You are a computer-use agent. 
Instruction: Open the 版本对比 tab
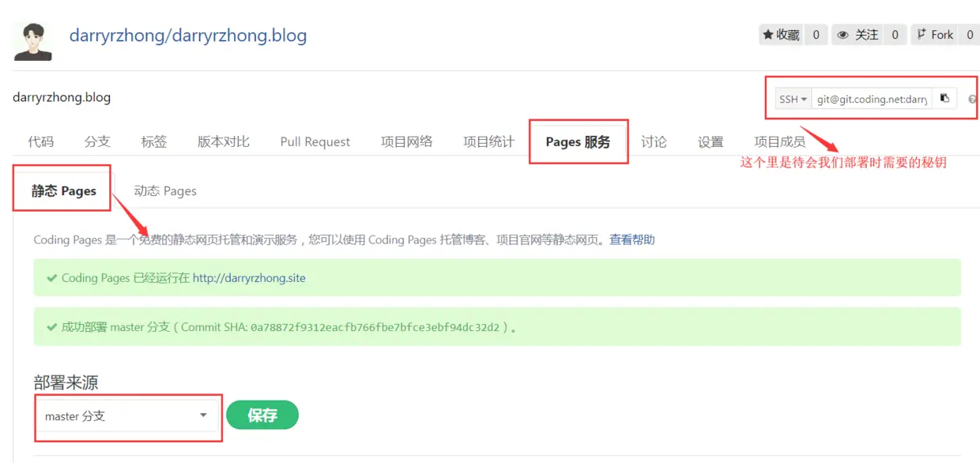(x=224, y=141)
